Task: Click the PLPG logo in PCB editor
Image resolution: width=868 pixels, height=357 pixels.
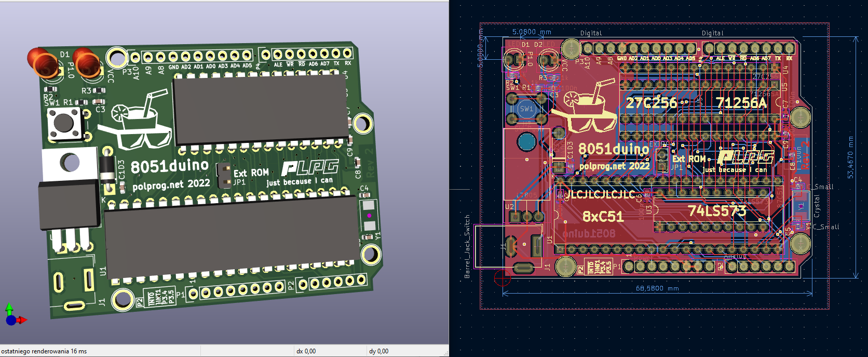Action: point(745,157)
